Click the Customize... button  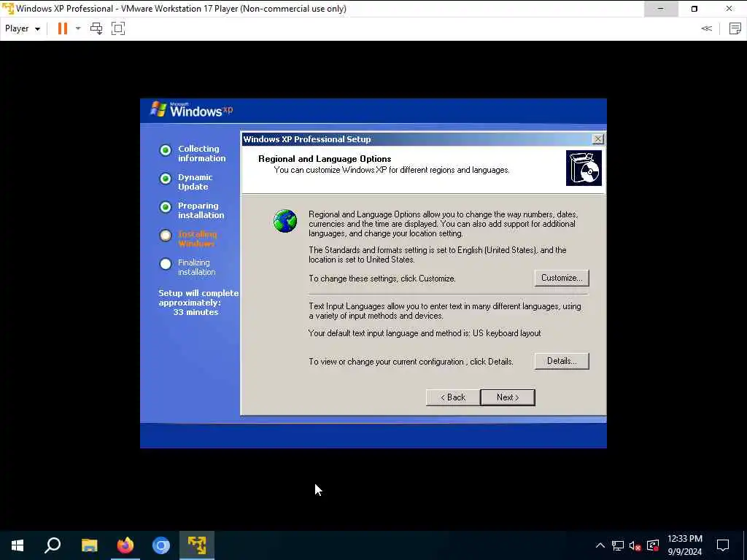coord(562,278)
